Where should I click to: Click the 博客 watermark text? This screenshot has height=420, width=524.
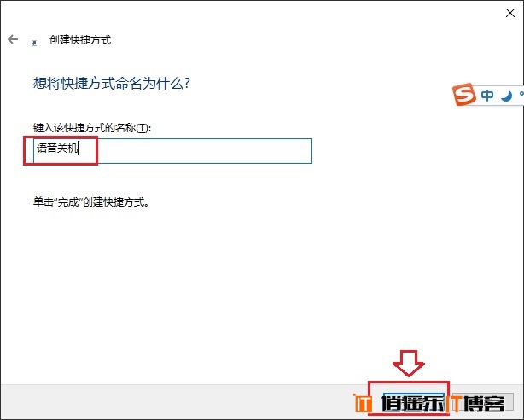[x=484, y=403]
